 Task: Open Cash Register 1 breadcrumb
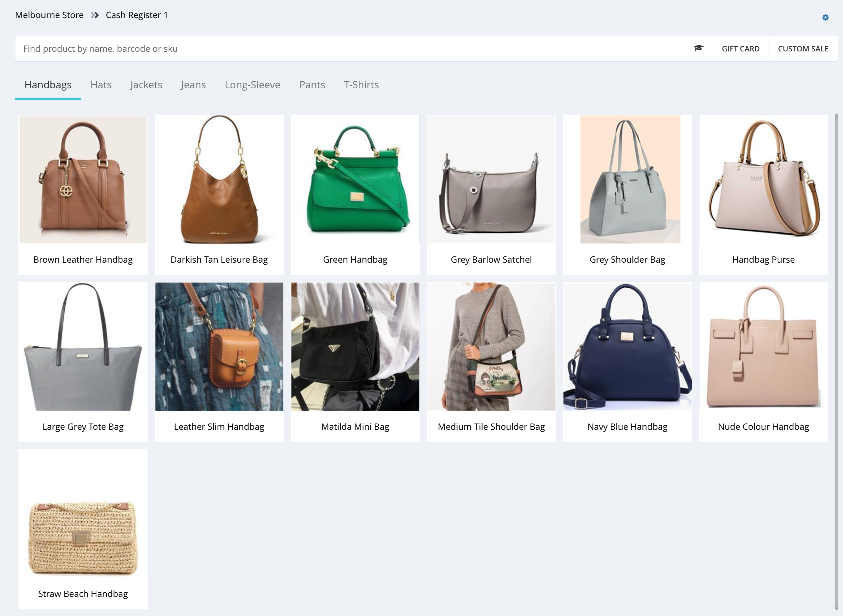pyautogui.click(x=137, y=15)
